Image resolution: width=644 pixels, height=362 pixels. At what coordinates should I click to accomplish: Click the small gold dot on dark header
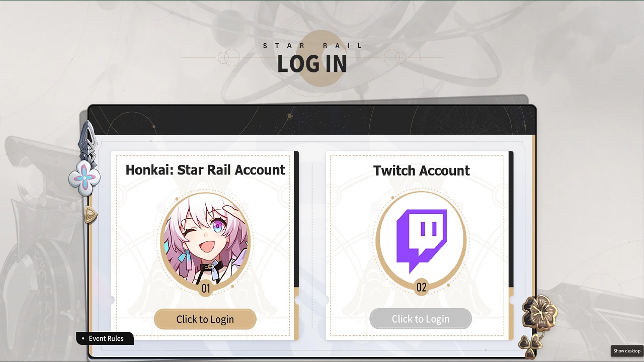click(x=289, y=116)
